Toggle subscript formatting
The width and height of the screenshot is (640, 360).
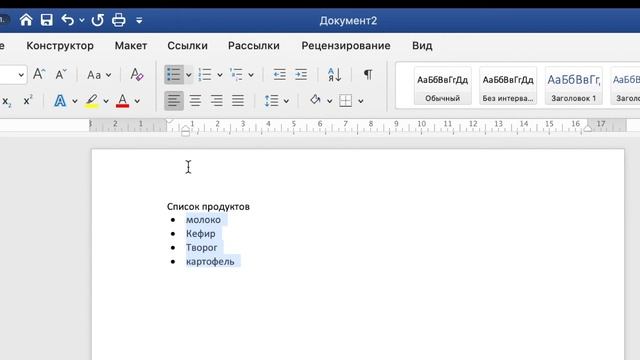[x=7, y=101]
